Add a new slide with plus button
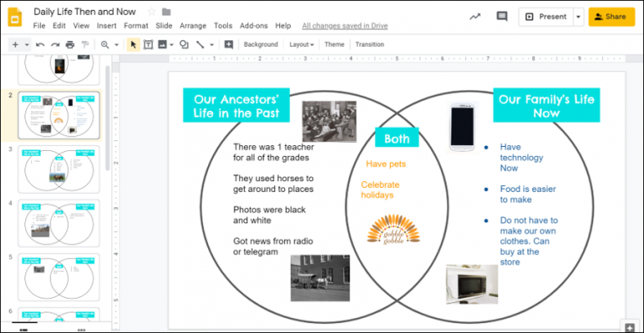644x333 pixels. click(15, 44)
